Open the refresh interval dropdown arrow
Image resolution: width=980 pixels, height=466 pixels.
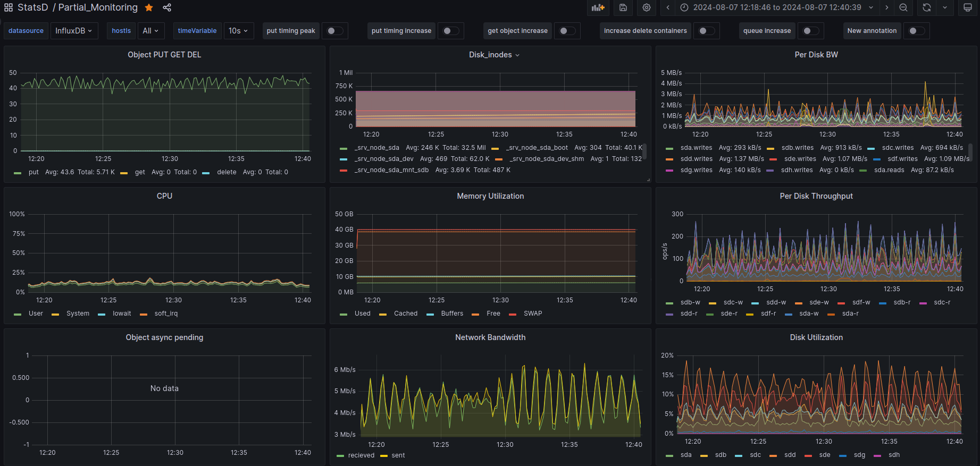[945, 7]
